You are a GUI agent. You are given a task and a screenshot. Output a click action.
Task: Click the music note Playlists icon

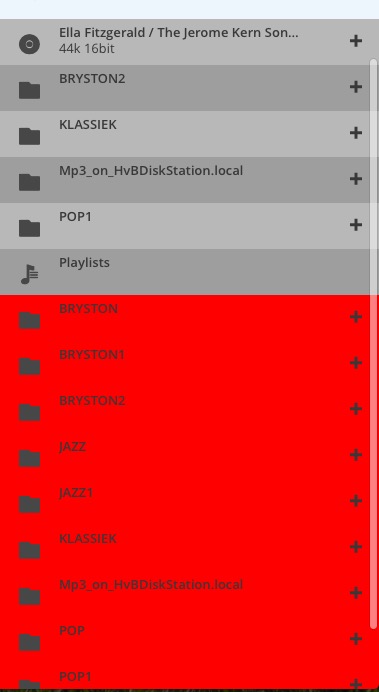click(30, 274)
